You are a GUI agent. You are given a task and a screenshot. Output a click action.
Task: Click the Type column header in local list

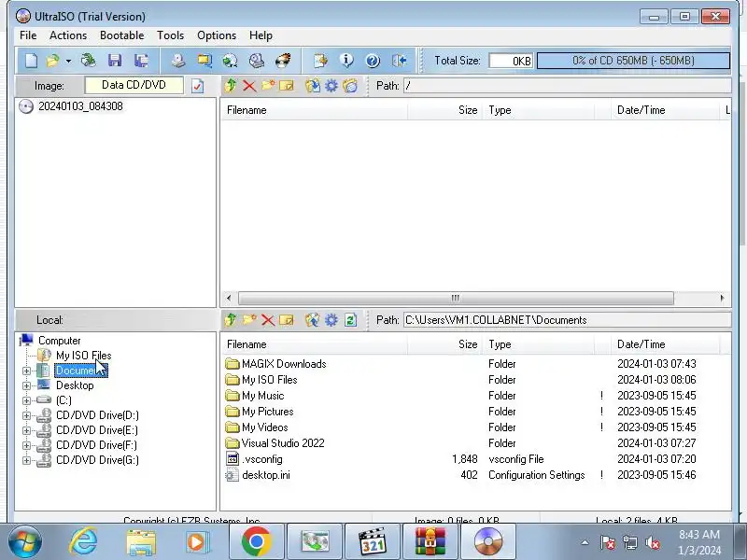coord(539,344)
